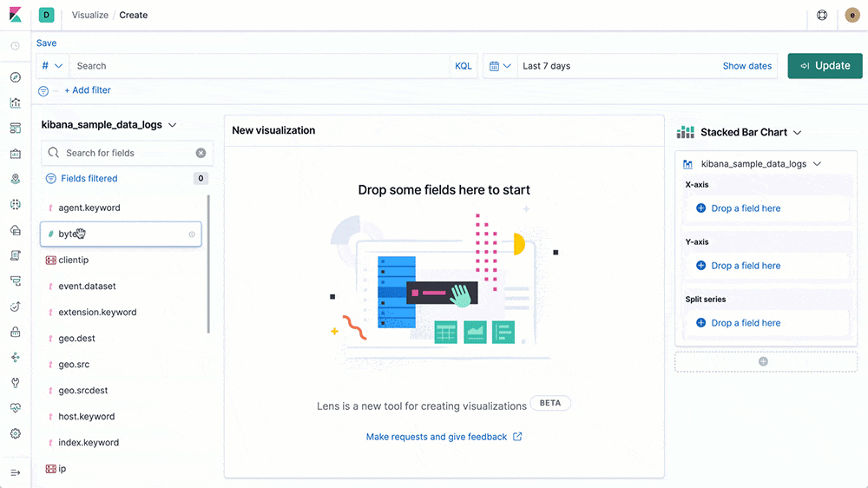Image resolution: width=868 pixels, height=488 pixels.
Task: Click the add layer plus button
Action: tap(763, 361)
